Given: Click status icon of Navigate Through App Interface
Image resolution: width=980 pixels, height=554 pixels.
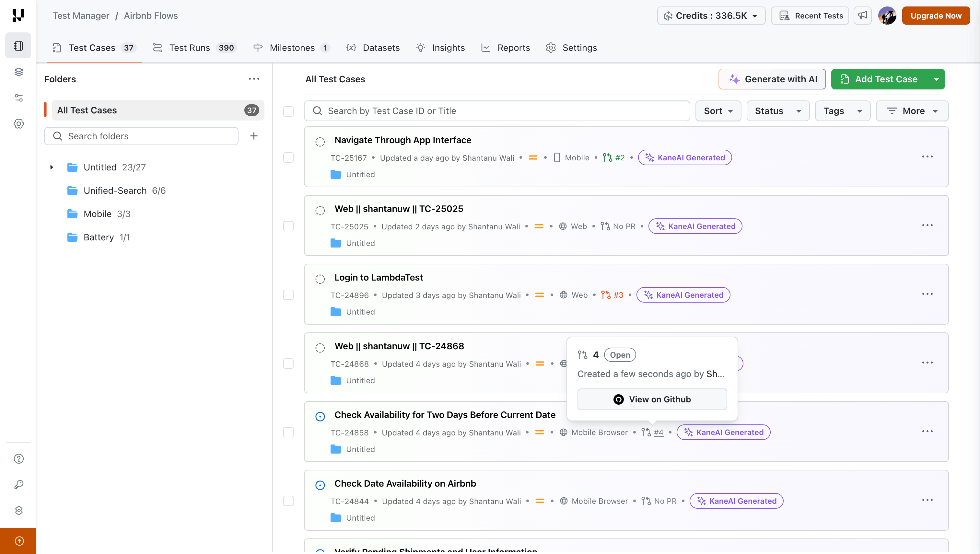Looking at the screenshot, I should point(320,142).
